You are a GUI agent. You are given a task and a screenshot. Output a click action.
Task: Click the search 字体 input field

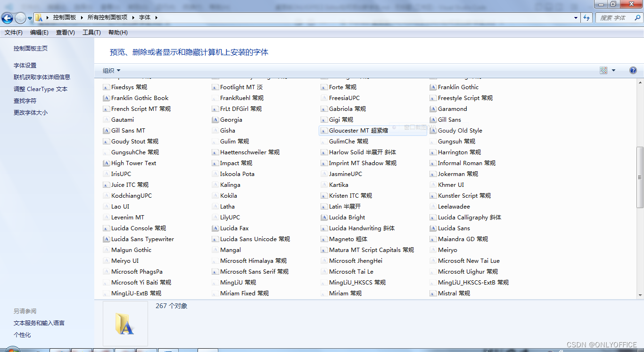(615, 18)
